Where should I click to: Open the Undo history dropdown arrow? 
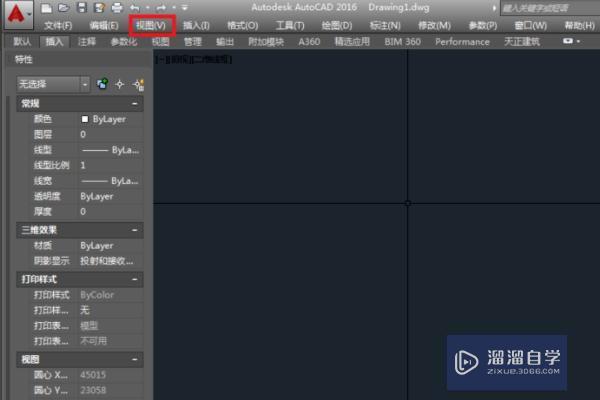coord(148,8)
